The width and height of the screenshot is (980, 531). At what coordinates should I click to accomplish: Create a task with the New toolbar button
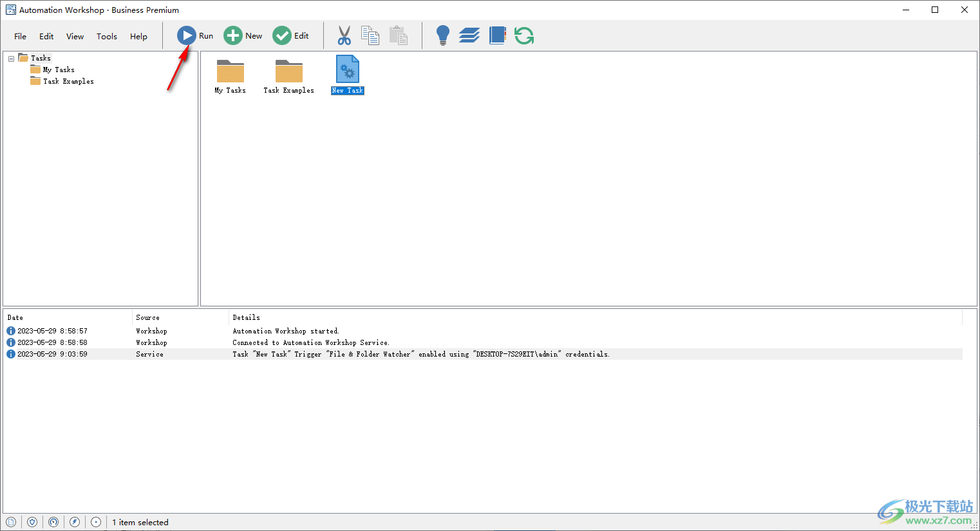(x=243, y=35)
